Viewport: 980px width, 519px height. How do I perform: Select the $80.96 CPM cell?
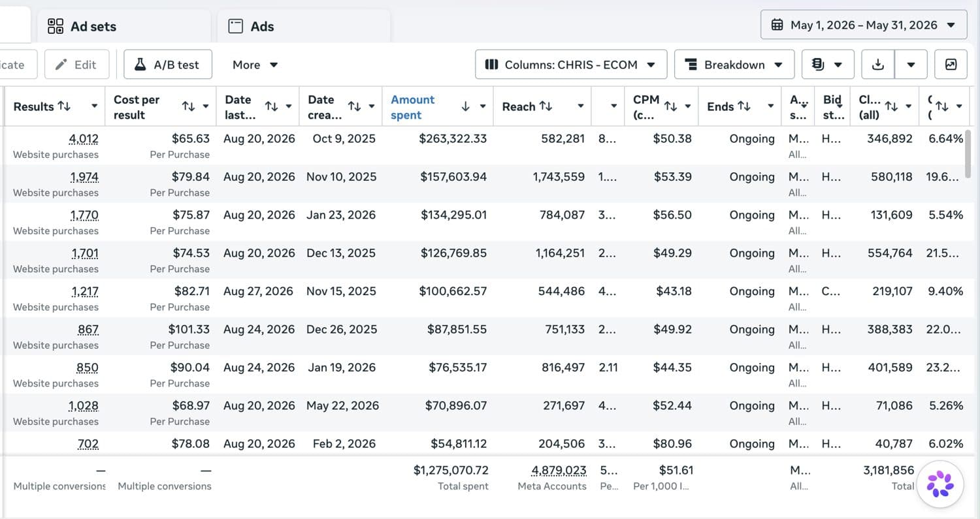(672, 444)
